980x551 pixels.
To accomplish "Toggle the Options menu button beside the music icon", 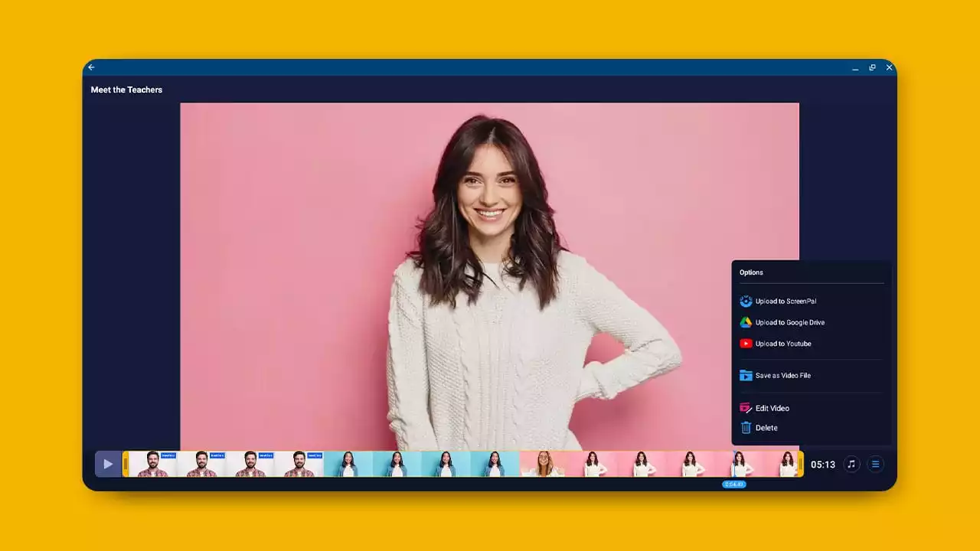I will coord(876,464).
